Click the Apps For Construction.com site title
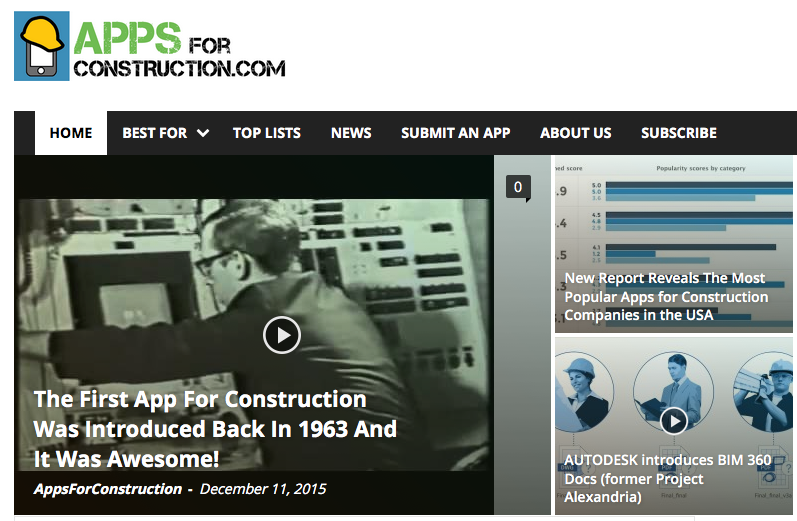 [179, 50]
